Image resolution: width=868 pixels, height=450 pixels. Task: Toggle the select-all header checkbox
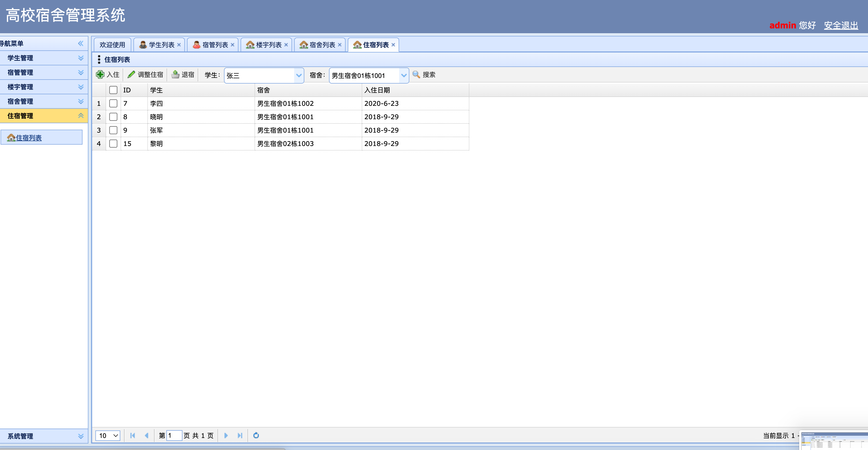[x=113, y=90]
